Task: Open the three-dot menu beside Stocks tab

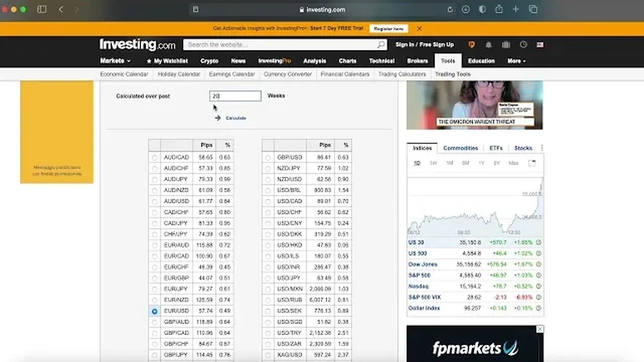Action: coord(542,148)
